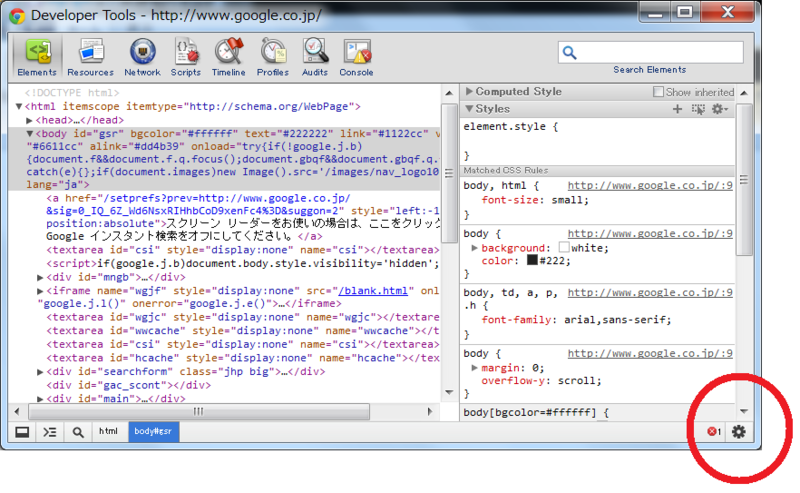Click the Chrome icon in title bar
800x493 pixels.
point(17,16)
